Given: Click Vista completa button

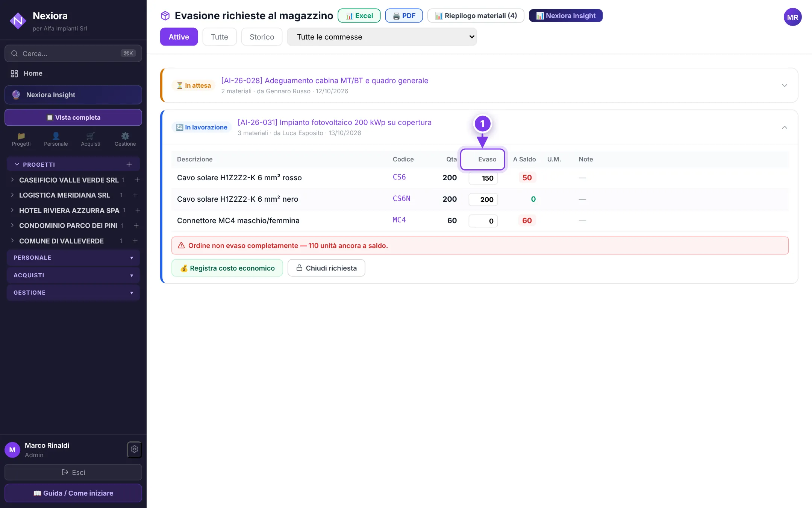Looking at the screenshot, I should coord(73,117).
